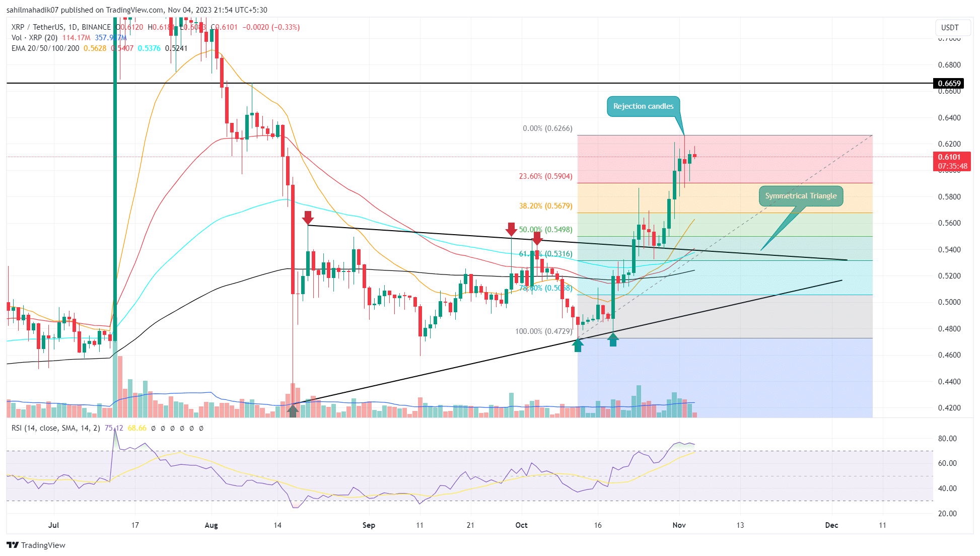Click the 0.00% (0.6266) Fibonacci label
Viewport: 980px width, 556px height.
(x=547, y=128)
